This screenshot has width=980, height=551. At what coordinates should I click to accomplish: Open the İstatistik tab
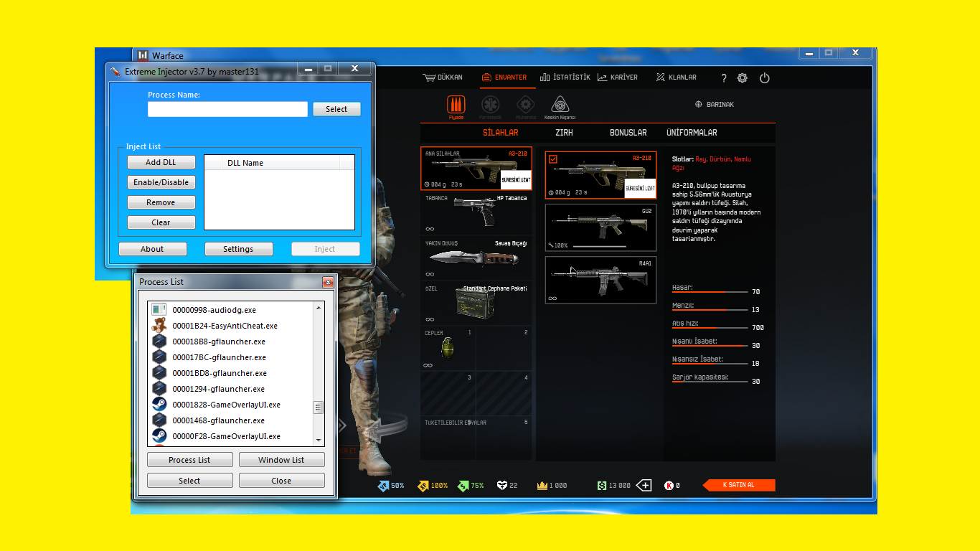(565, 77)
